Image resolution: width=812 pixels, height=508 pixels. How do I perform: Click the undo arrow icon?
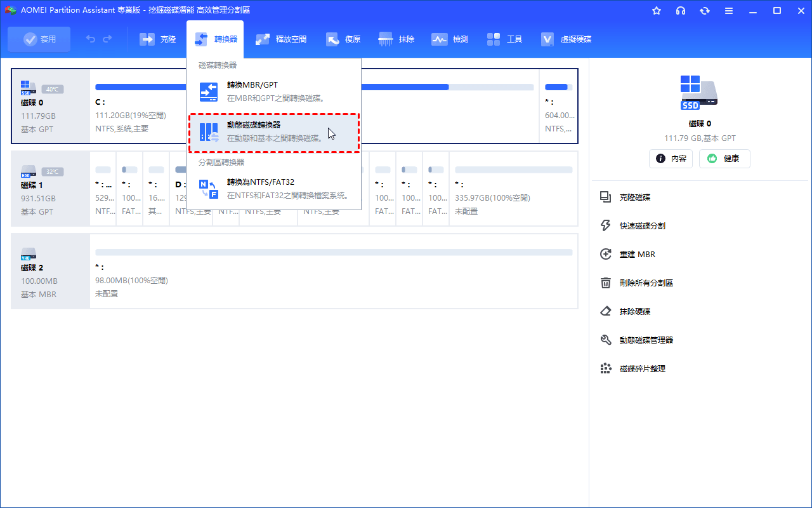click(91, 39)
